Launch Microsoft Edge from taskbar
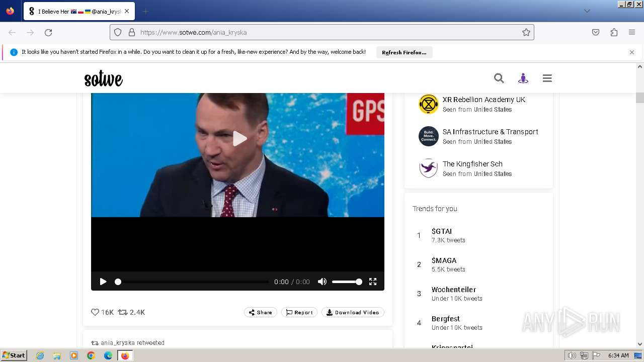644x362 pixels. 108,355
